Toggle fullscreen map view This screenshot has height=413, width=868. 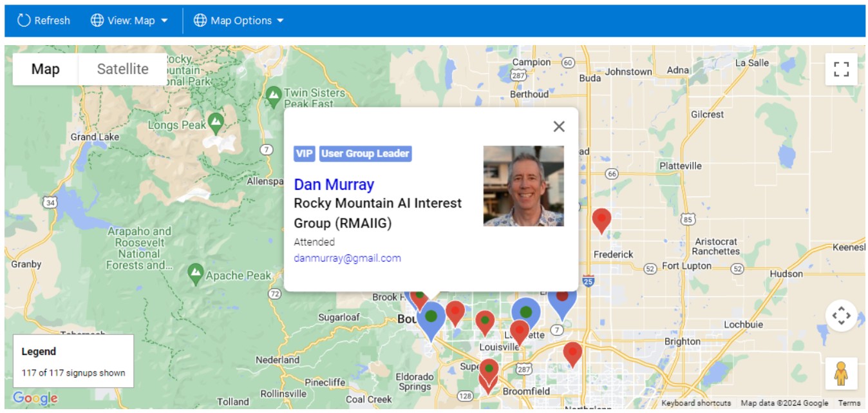(841, 69)
